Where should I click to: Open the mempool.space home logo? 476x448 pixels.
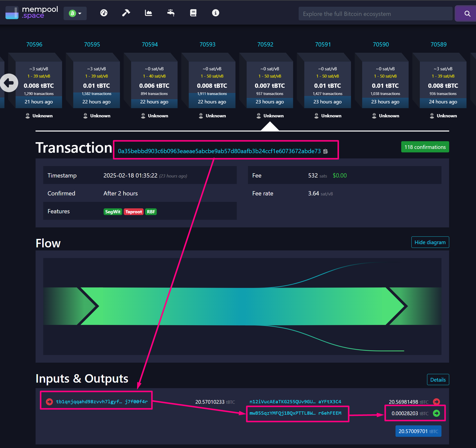point(32,12)
